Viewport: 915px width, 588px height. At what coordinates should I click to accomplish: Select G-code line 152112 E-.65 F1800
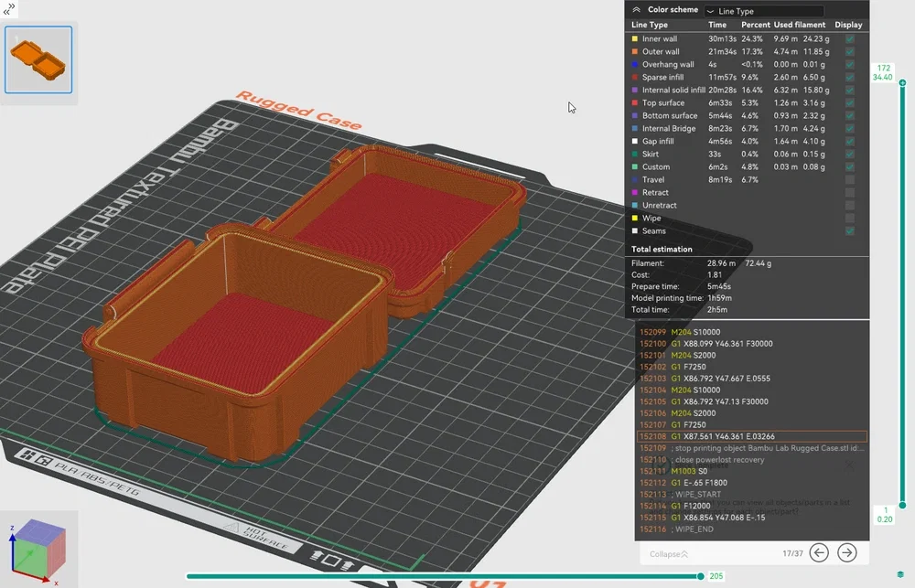coord(752,483)
